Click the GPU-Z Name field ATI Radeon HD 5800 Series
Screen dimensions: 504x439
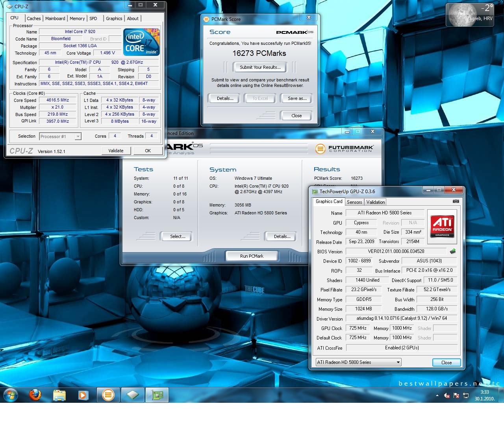click(x=385, y=213)
